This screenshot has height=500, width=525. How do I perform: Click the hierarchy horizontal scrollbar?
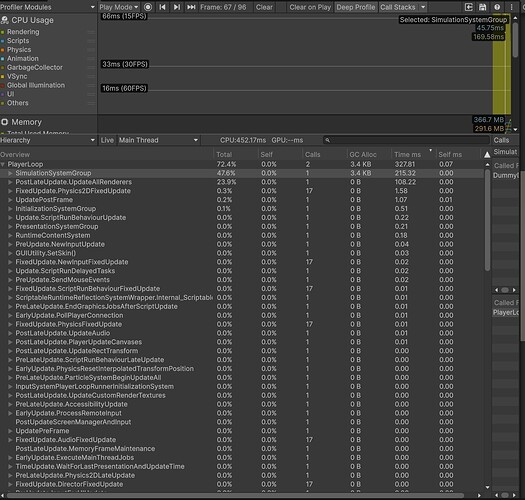coord(235,495)
